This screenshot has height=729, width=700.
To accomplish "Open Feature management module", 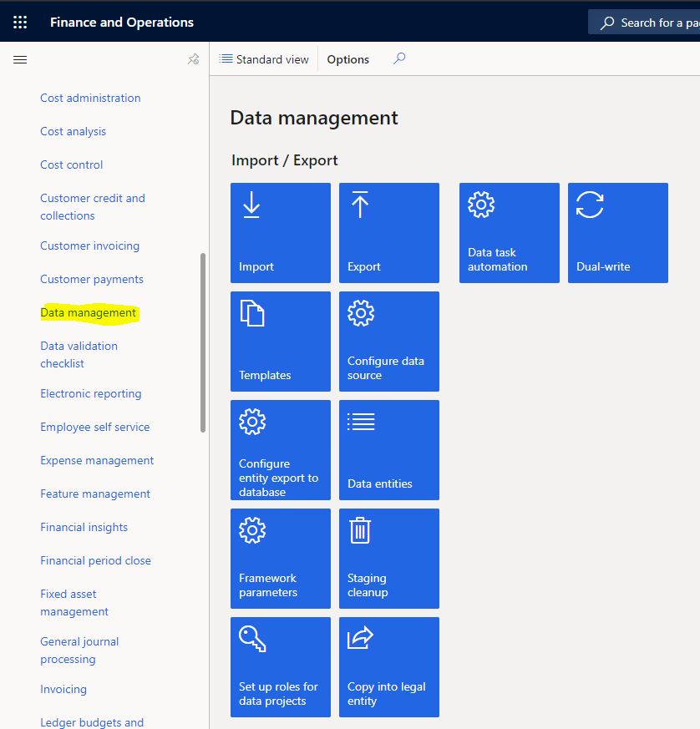I will click(95, 494).
